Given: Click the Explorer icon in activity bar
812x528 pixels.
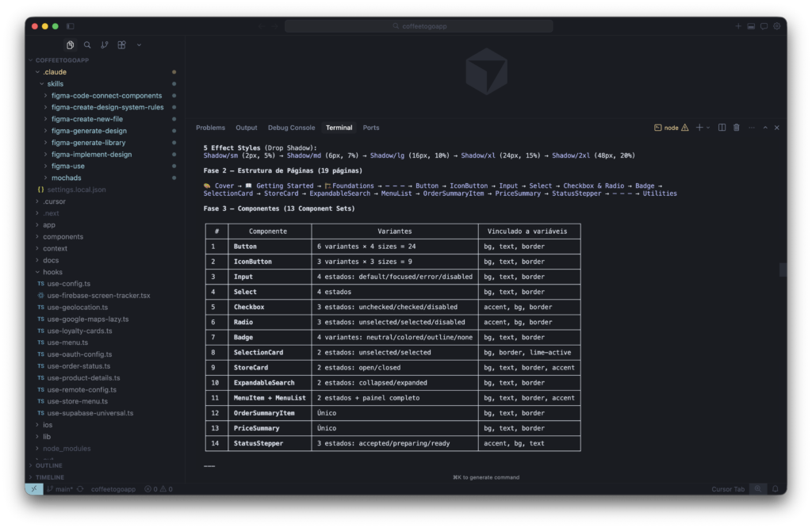Looking at the screenshot, I should [71, 45].
